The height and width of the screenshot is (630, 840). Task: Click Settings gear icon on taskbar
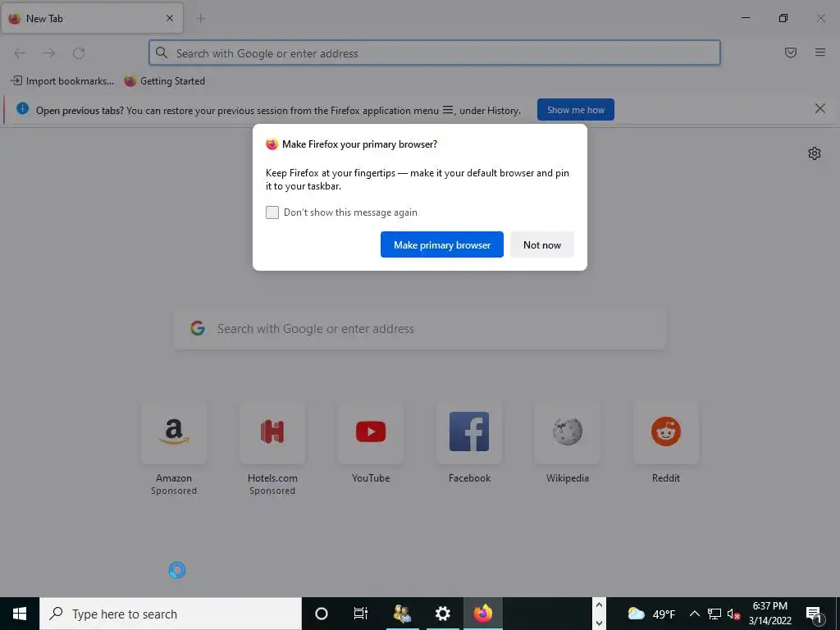(442, 614)
